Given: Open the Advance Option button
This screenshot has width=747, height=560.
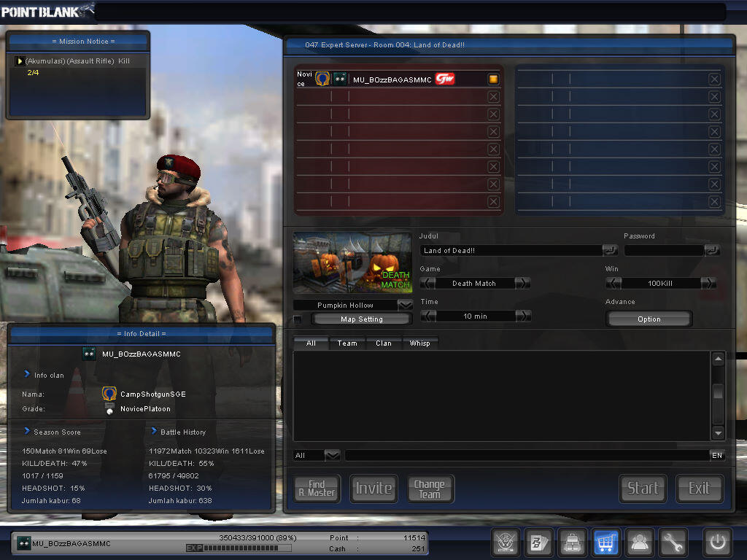Looking at the screenshot, I should [x=649, y=319].
